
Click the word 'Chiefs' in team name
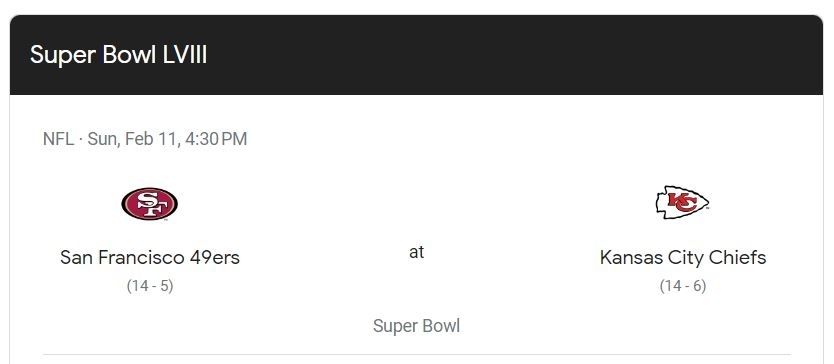(x=730, y=258)
